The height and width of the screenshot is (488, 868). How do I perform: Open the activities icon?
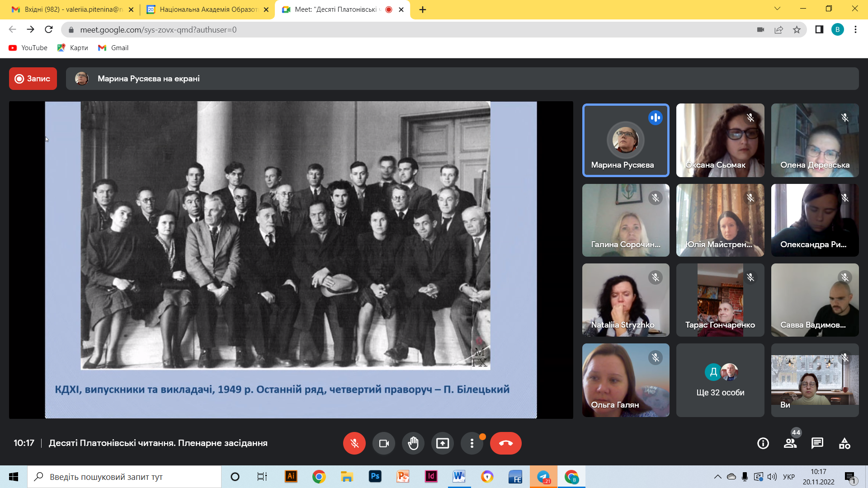coord(844,443)
